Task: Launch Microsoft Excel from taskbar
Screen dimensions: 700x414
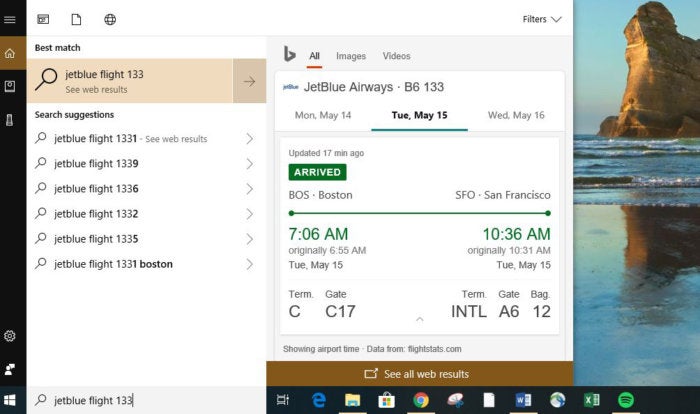Action: pyautogui.click(x=592, y=400)
